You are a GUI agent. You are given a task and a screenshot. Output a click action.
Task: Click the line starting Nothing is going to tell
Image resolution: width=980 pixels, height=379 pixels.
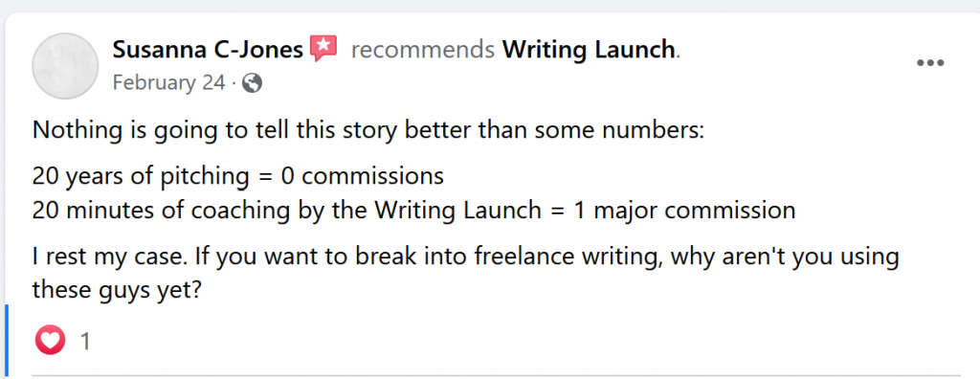click(368, 131)
